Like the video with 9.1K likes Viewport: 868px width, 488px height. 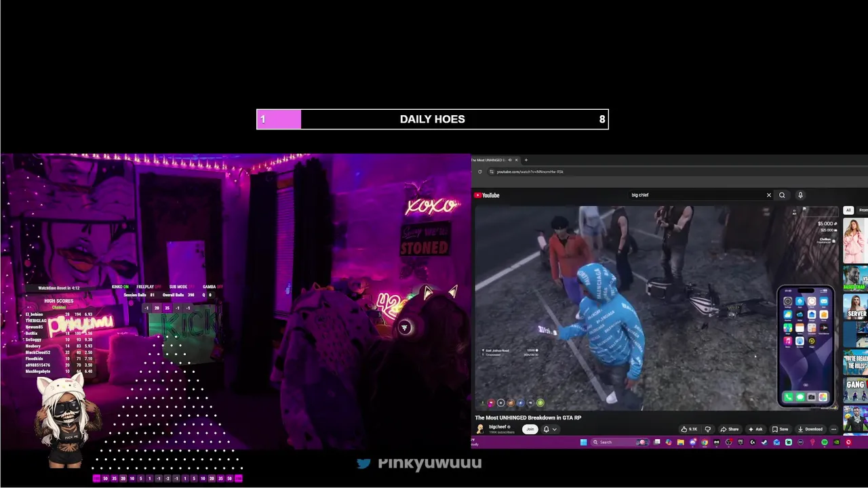(x=689, y=429)
